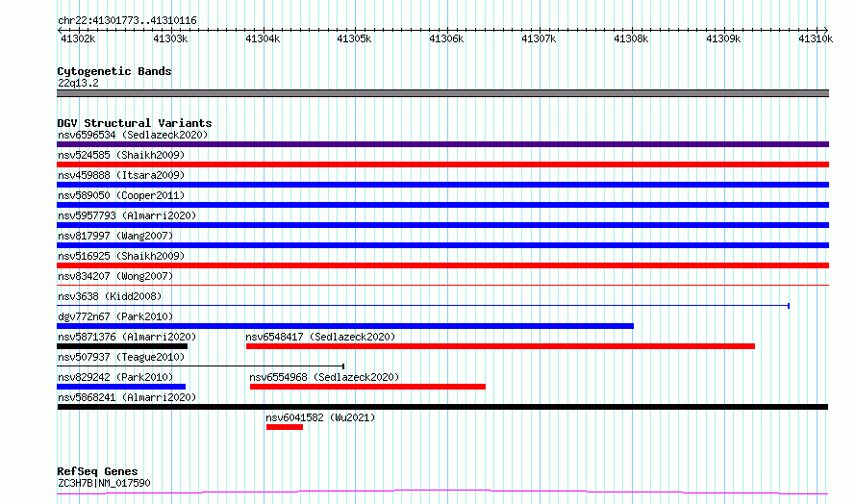
Task: Open variant nsv459888 (Itsara2009) label
Action: [121, 175]
